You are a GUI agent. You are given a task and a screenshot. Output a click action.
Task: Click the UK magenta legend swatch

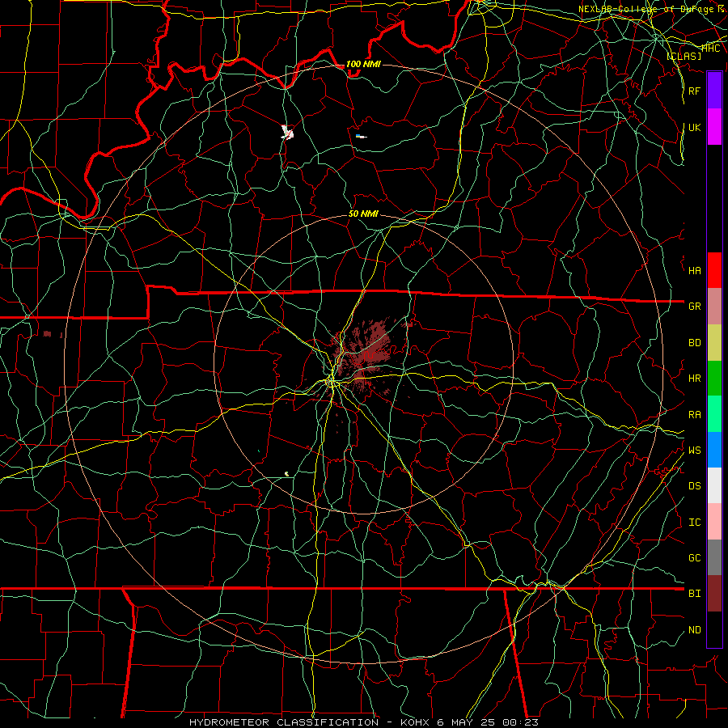point(714,127)
